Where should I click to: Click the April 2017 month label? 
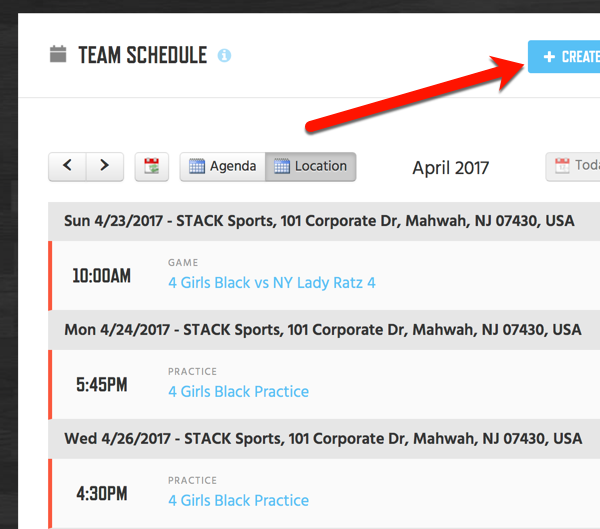(450, 168)
